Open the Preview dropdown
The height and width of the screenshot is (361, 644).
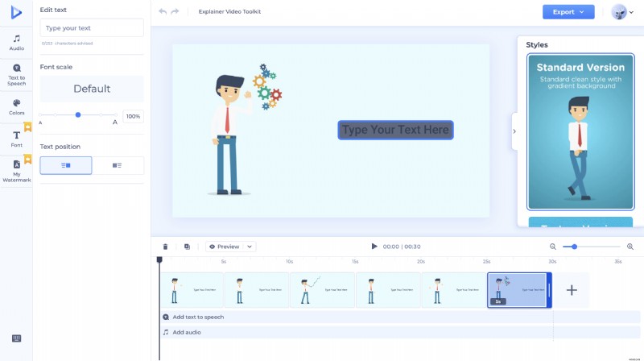click(229, 247)
